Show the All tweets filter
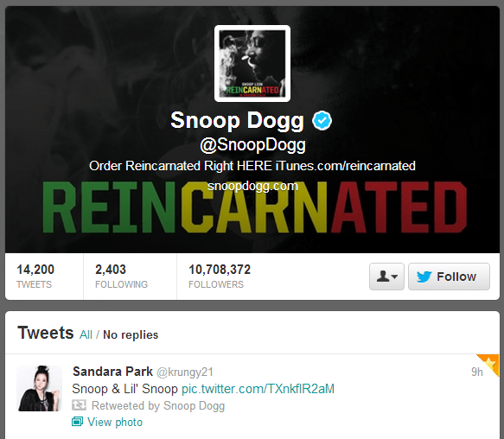This screenshot has height=439, width=504. [x=86, y=334]
